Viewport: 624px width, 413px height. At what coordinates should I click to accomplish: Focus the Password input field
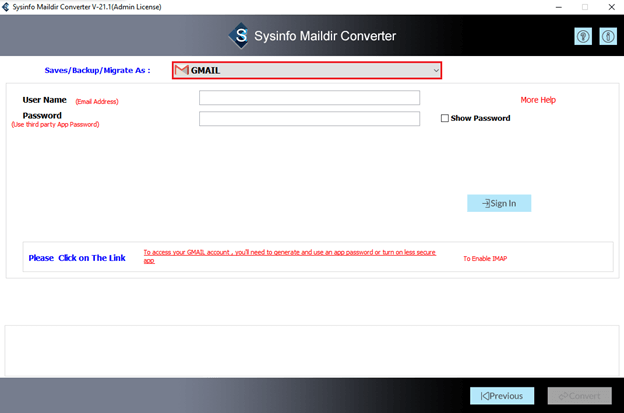309,119
